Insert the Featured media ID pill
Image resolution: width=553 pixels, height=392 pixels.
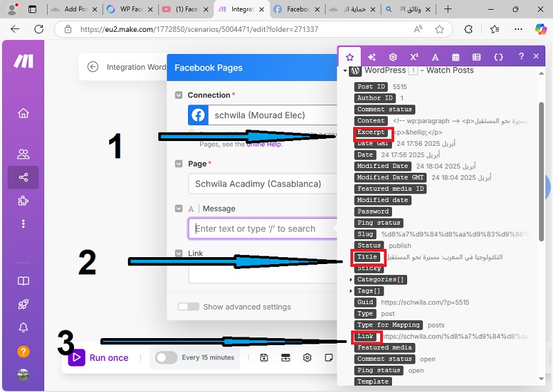[391, 189]
